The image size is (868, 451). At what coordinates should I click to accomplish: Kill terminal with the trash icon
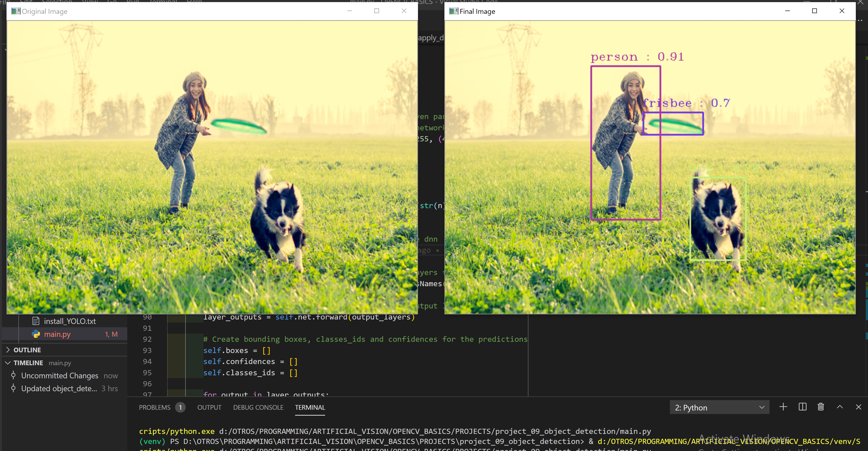[x=821, y=407]
